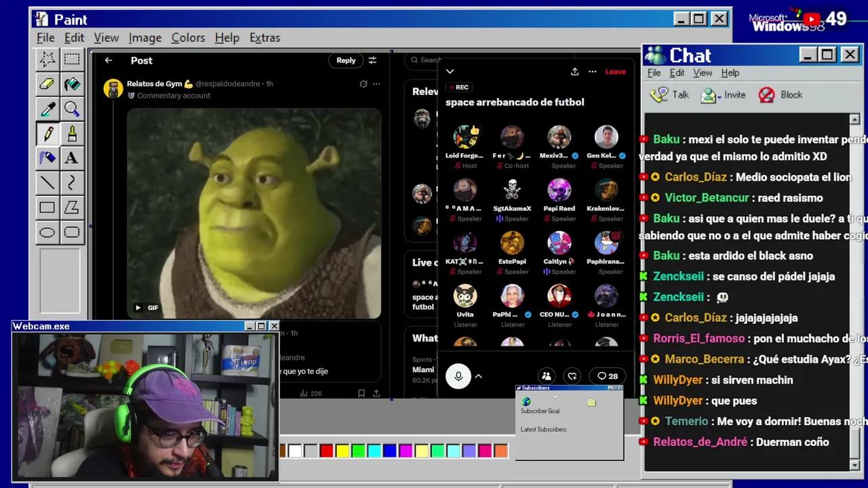Open the three-dot menu in the Space header
This screenshot has height=488, width=868.
593,71
